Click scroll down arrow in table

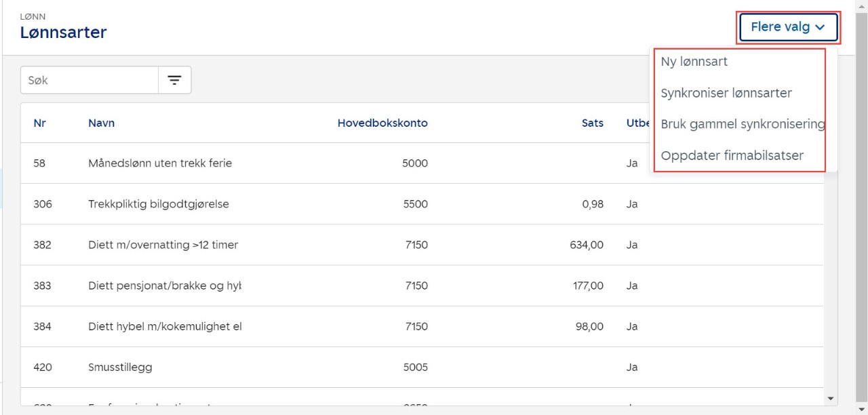tap(829, 399)
